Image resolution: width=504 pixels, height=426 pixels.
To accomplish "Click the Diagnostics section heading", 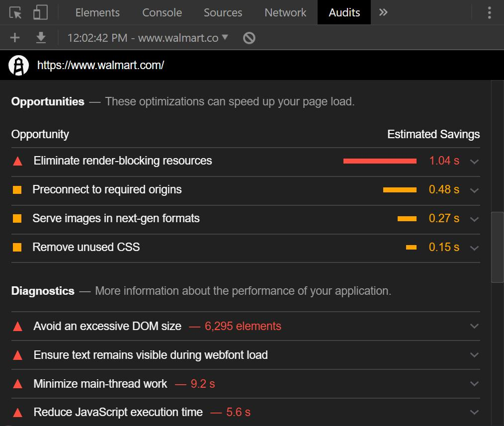I will [43, 291].
